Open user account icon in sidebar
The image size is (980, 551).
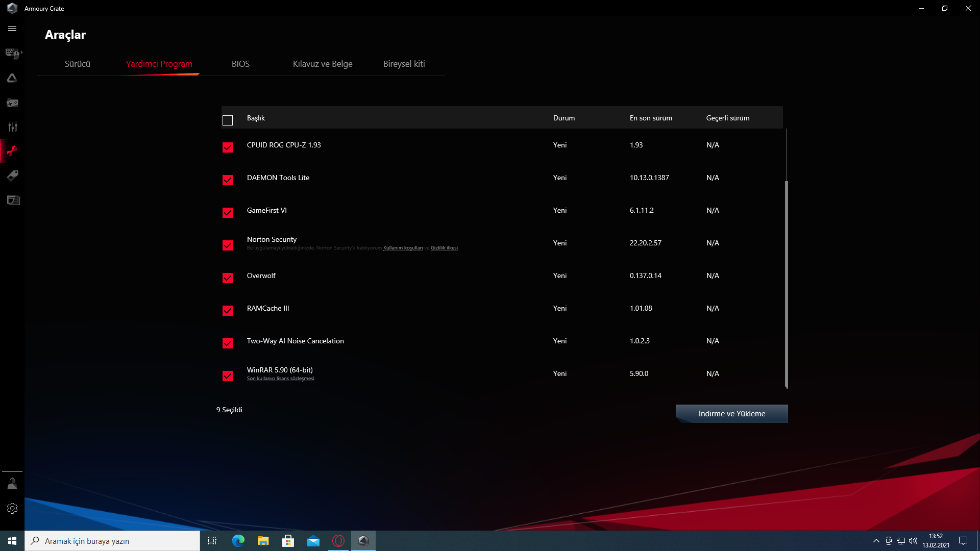click(12, 484)
